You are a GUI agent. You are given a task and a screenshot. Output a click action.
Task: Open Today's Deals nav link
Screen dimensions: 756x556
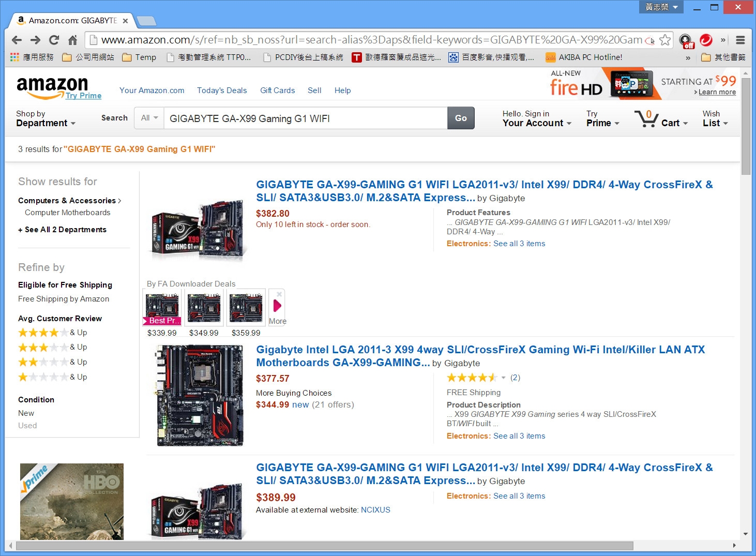point(222,91)
